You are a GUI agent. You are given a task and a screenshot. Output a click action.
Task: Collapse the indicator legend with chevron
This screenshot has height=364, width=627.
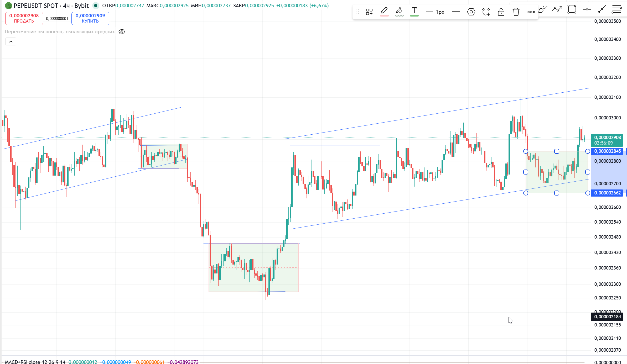[11, 41]
